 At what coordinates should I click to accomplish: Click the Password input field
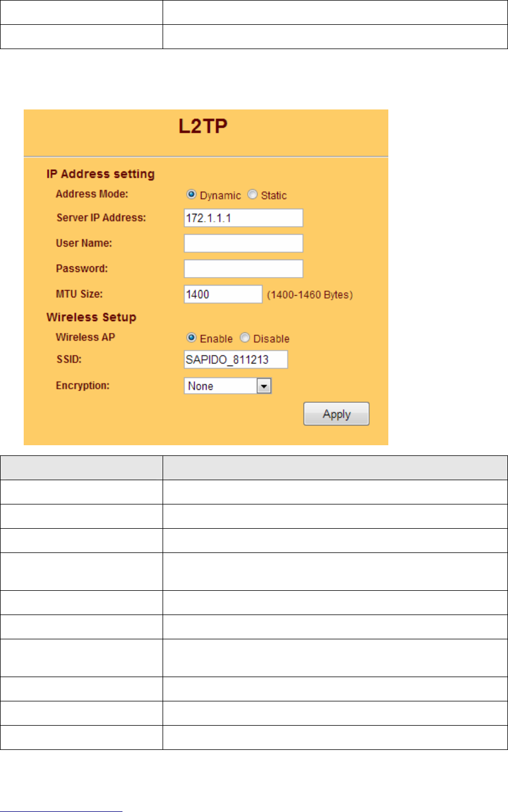243,269
